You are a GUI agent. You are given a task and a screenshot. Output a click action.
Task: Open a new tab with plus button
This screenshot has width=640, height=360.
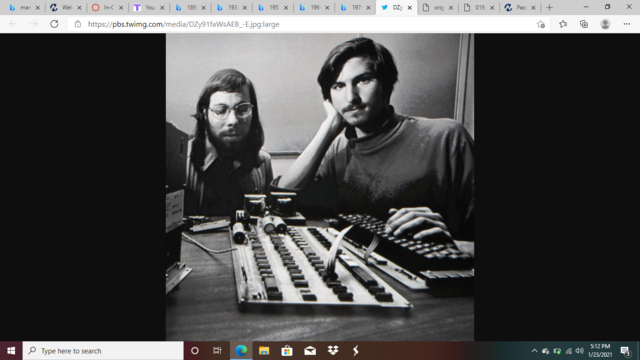click(549, 7)
